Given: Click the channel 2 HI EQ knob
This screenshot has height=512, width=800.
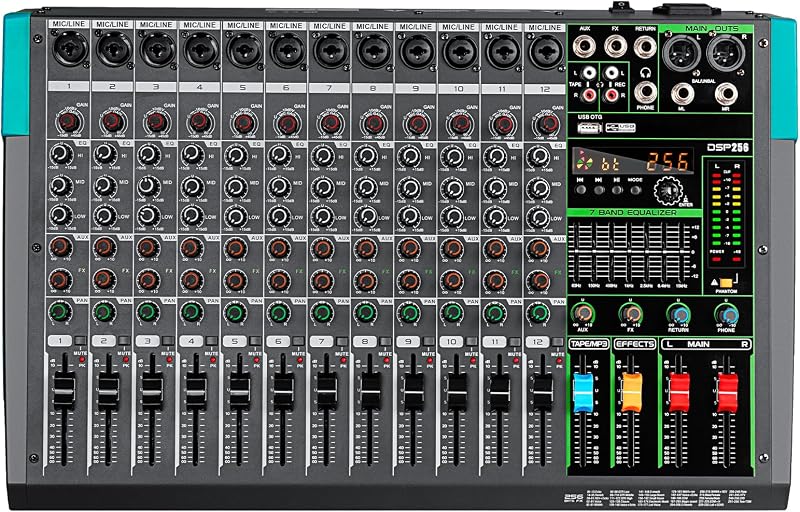Looking at the screenshot, I should (x=104, y=153).
